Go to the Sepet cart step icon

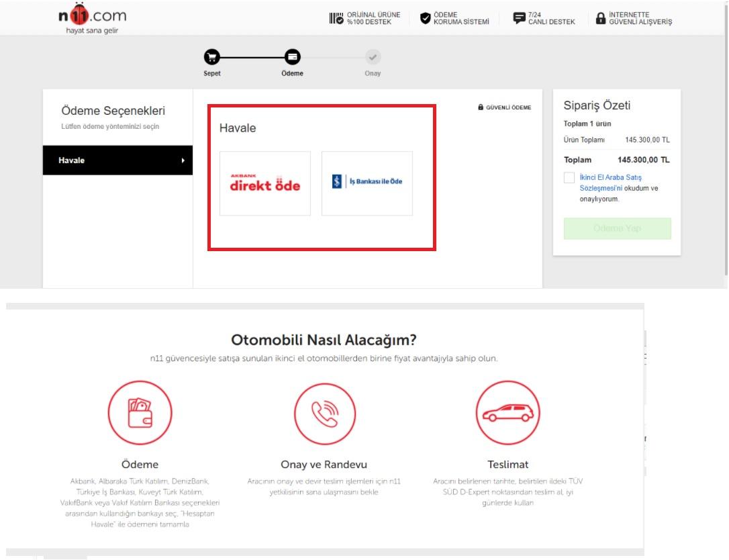(x=212, y=57)
